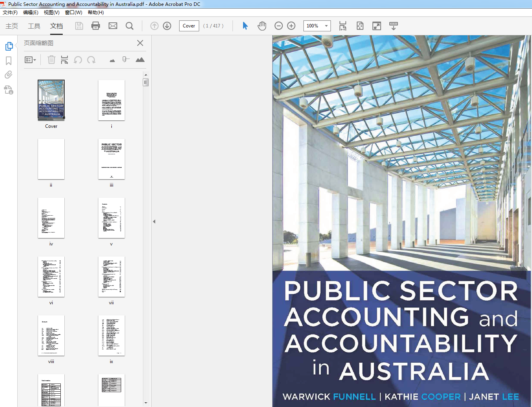Click the 页面缩略图 panel title
This screenshot has height=407, width=532.
pyautogui.click(x=38, y=43)
